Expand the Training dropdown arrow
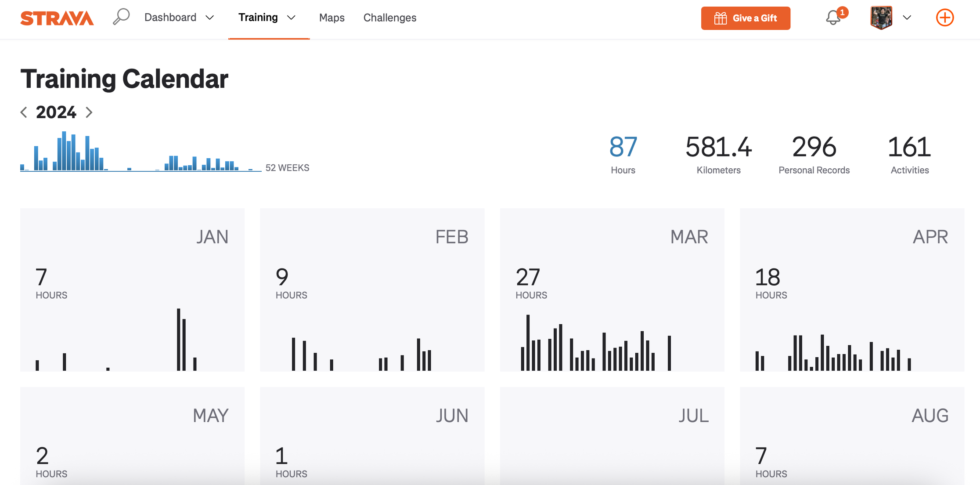Image resolution: width=980 pixels, height=485 pixels. pos(291,18)
